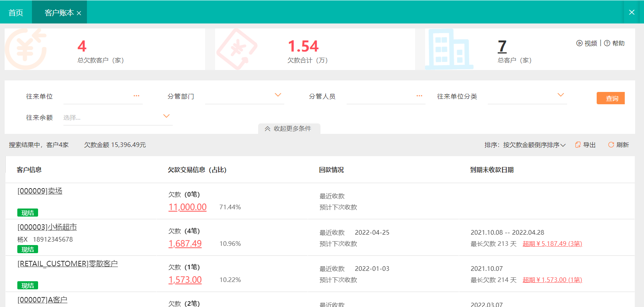This screenshot has height=307, width=644.
Task: Open help via question mark icon
Action: click(x=607, y=43)
